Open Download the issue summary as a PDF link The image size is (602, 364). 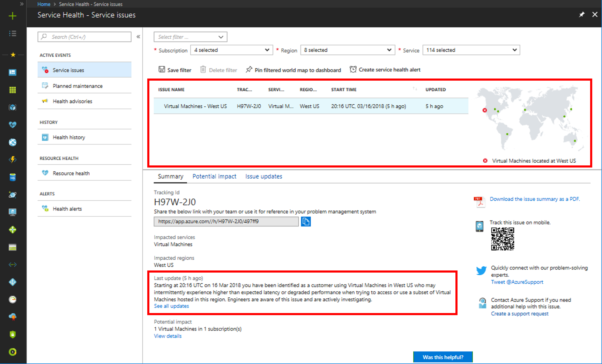535,199
